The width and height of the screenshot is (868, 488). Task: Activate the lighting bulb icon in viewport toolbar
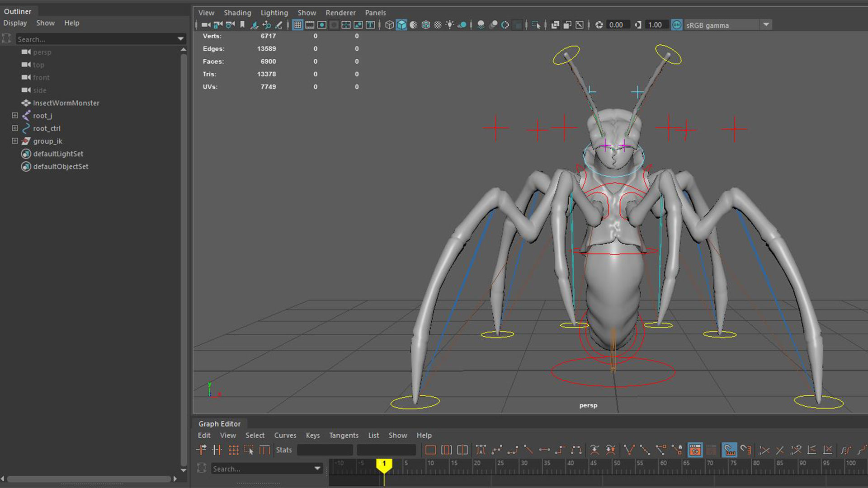(x=450, y=25)
